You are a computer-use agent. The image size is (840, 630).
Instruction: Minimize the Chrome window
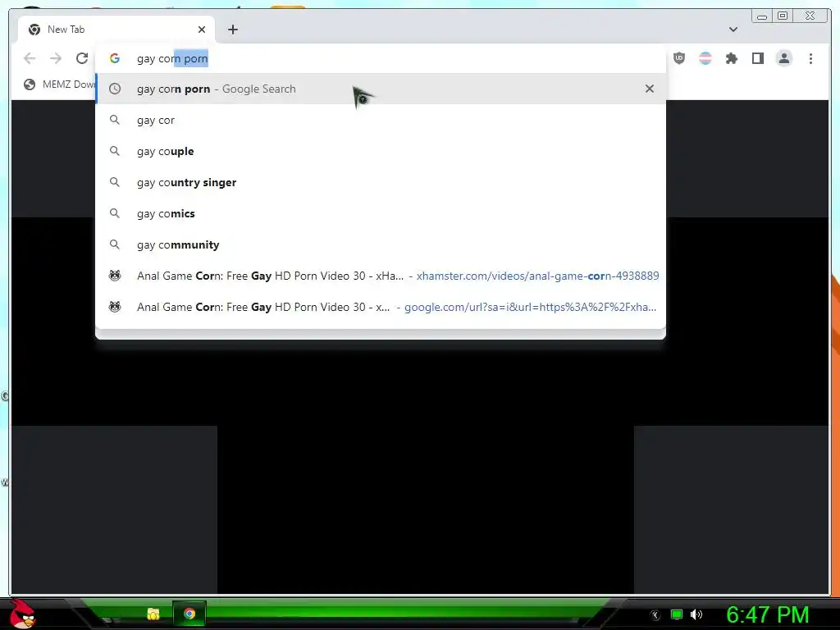(762, 16)
